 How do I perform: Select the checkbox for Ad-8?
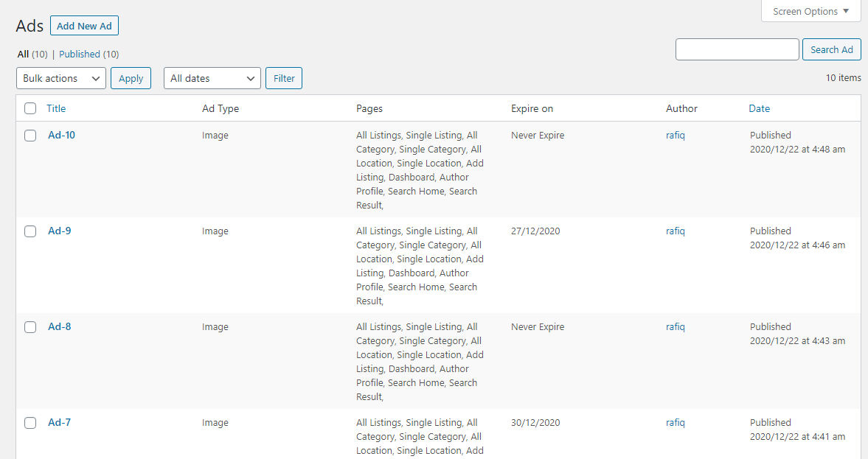coord(30,327)
